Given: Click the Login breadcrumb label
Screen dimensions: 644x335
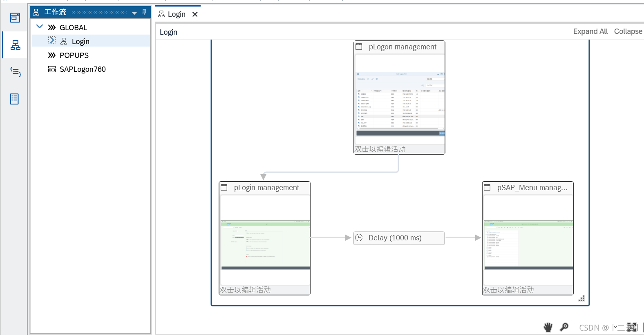Looking at the screenshot, I should pyautogui.click(x=168, y=32).
